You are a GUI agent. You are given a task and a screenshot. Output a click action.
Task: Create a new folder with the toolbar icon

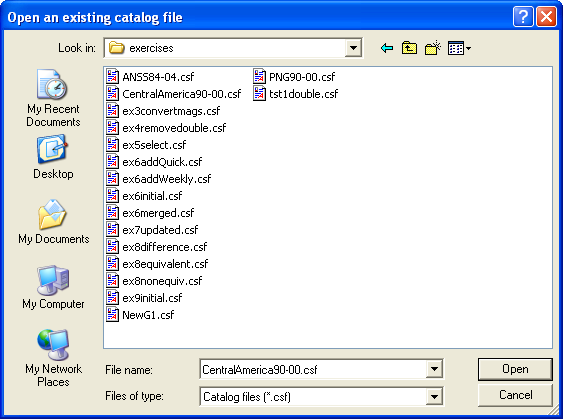(433, 48)
